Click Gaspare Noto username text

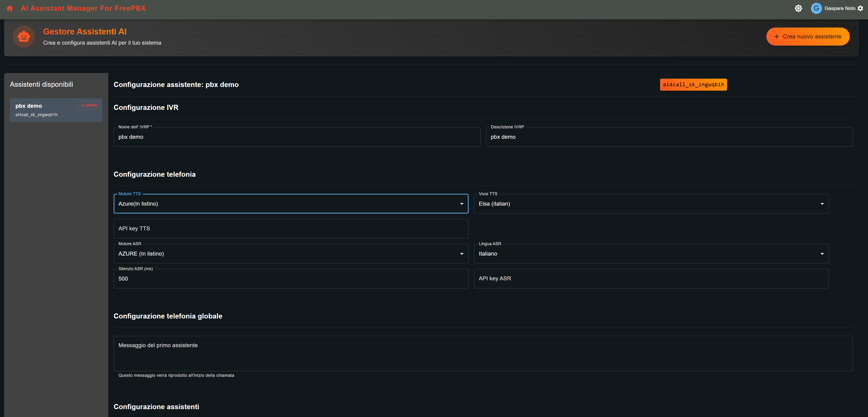pos(840,8)
